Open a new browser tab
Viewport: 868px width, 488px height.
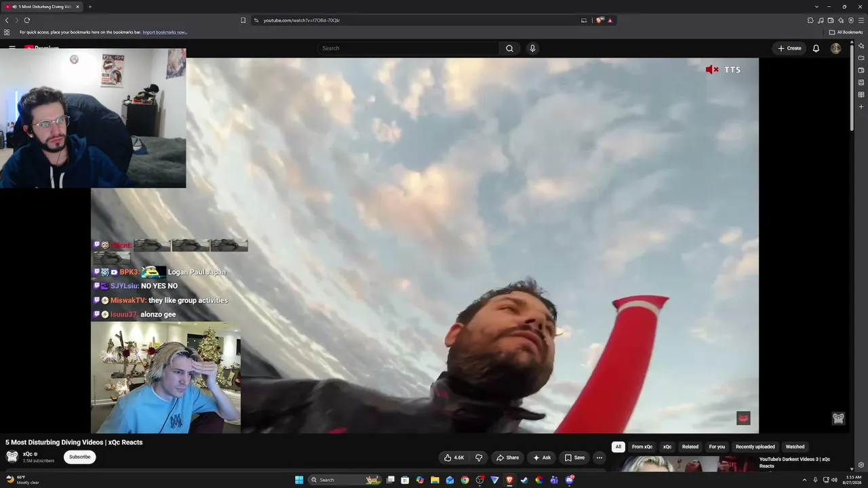90,7
